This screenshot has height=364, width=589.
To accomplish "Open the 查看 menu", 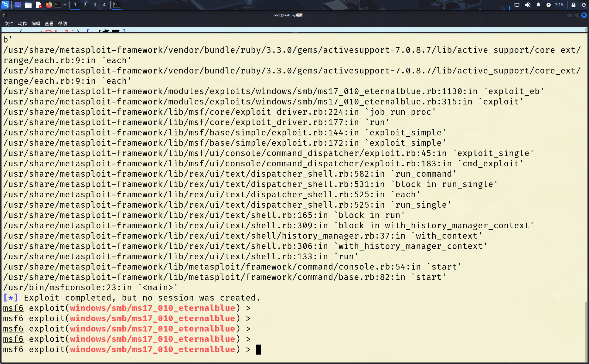I will (x=49, y=24).
